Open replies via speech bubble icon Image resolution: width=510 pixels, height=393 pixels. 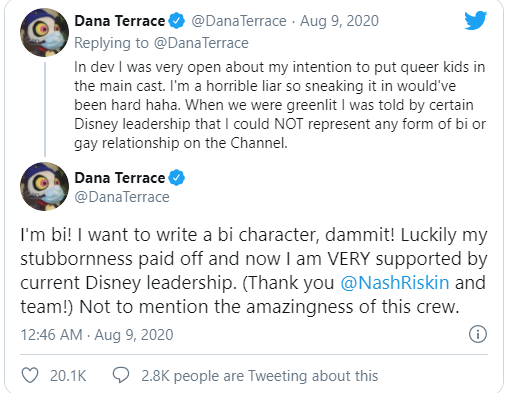click(x=121, y=375)
